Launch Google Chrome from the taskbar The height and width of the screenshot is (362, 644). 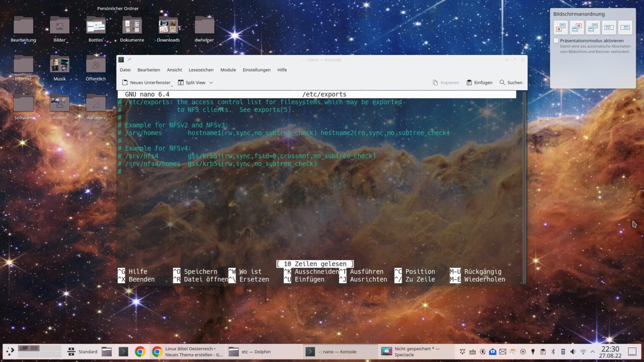pos(140,352)
